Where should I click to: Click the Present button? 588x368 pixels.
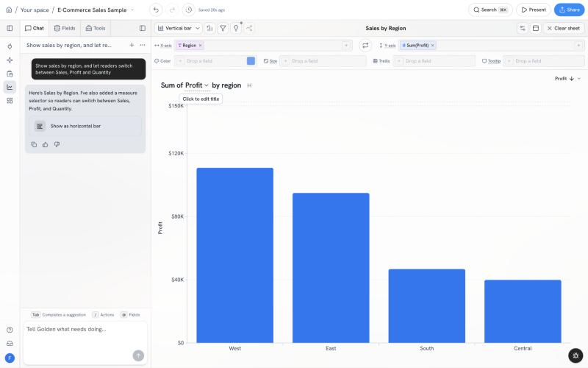(534, 10)
